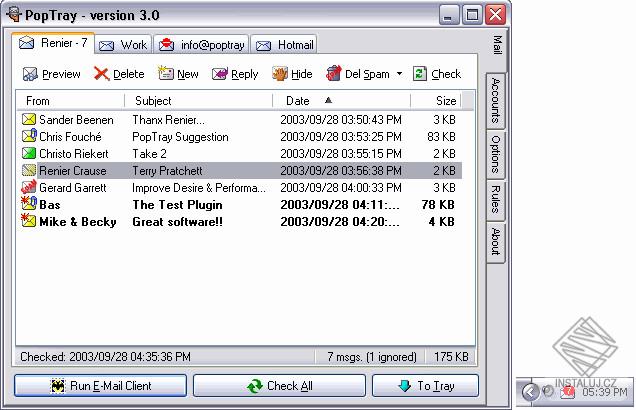The width and height of the screenshot is (636, 410).
Task: Click the sender name Gerard Garrett
Action: pyautogui.click(x=73, y=188)
